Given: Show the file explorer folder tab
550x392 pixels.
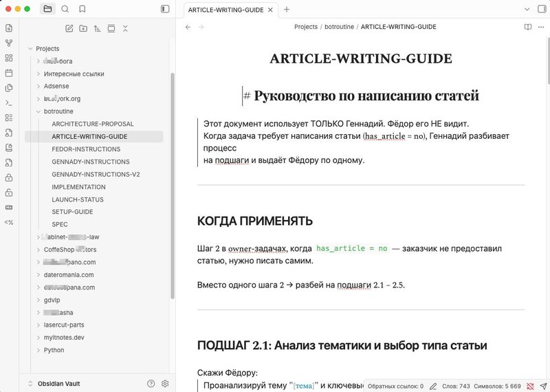Looking at the screenshot, I should (47, 9).
